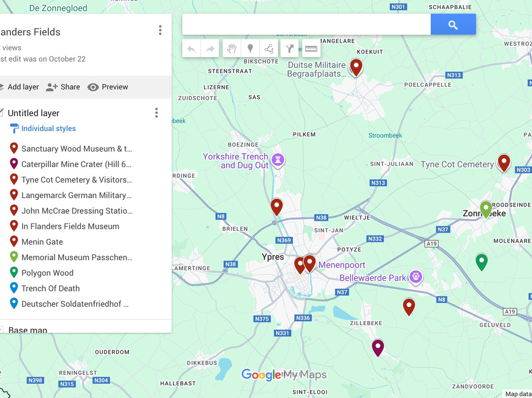Click the undo arrow icon

click(x=192, y=49)
